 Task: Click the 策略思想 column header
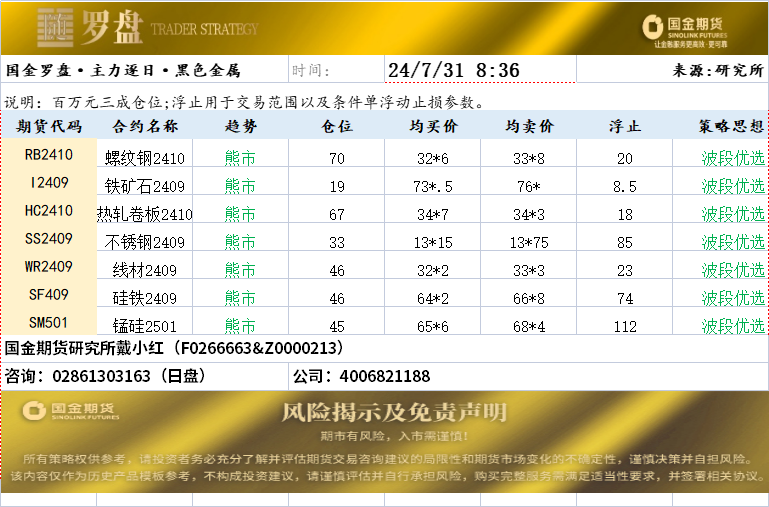[x=732, y=127]
